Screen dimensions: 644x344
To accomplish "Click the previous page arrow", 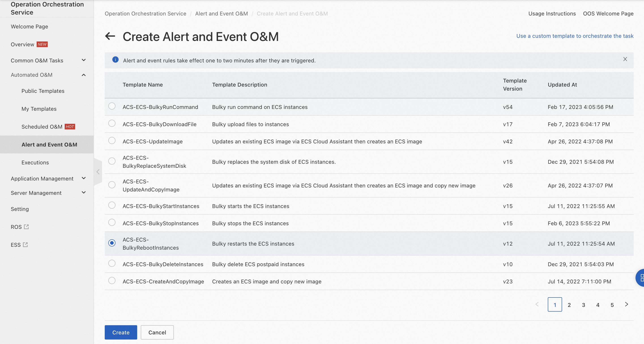I will point(537,305).
